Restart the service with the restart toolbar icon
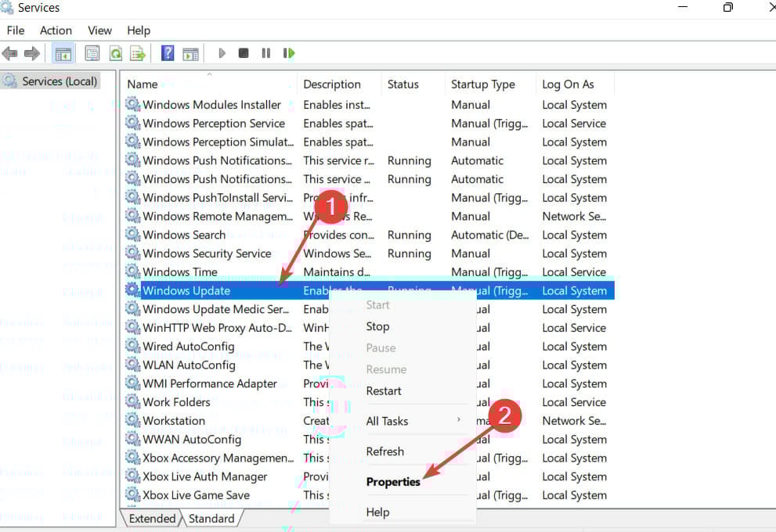 (289, 52)
